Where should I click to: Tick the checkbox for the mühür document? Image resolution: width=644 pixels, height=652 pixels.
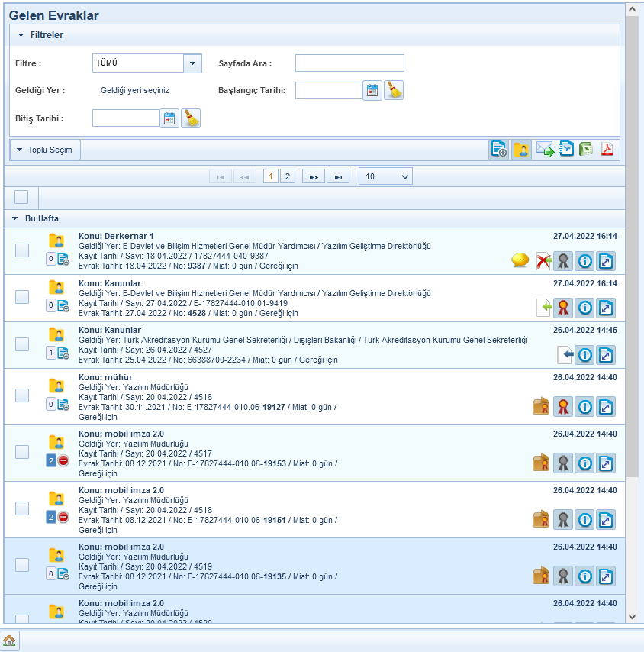coord(22,395)
